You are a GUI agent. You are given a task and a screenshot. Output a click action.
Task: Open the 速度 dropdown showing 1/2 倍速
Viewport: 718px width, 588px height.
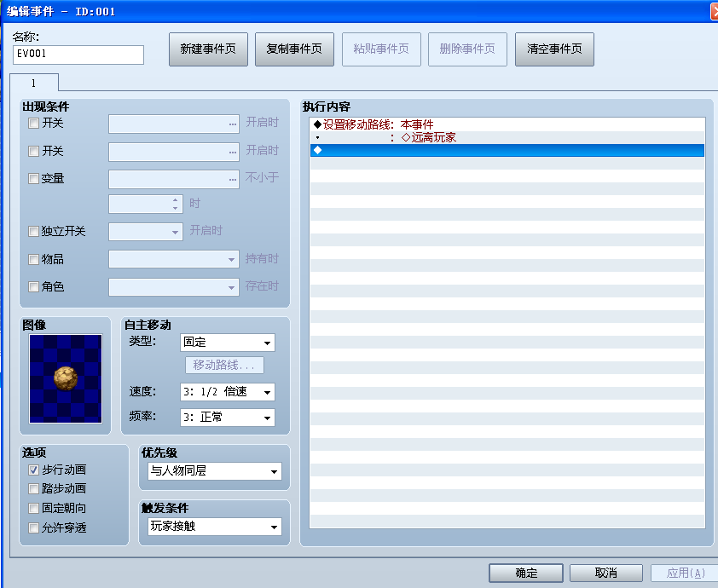pyautogui.click(x=228, y=392)
